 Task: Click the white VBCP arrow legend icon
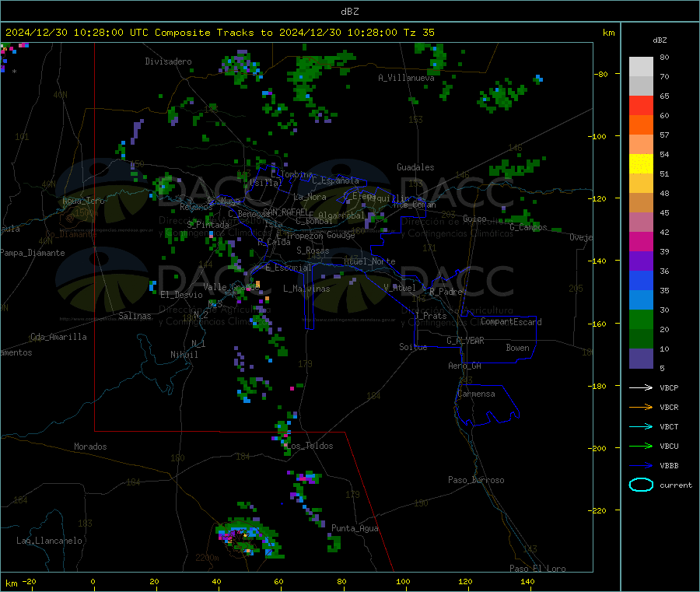641,387
